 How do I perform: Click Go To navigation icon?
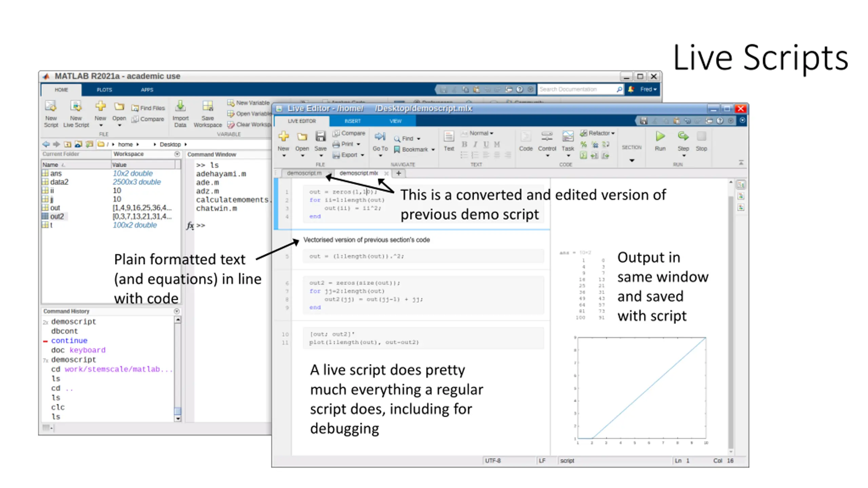[380, 137]
